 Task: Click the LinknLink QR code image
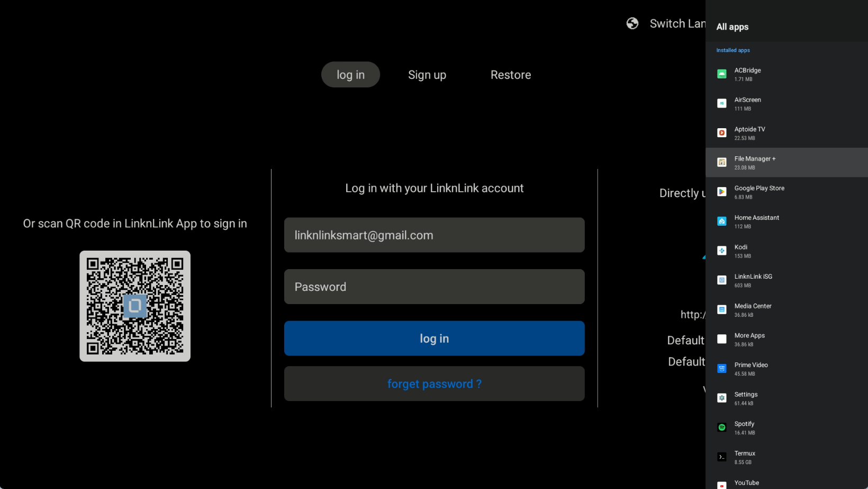click(135, 306)
